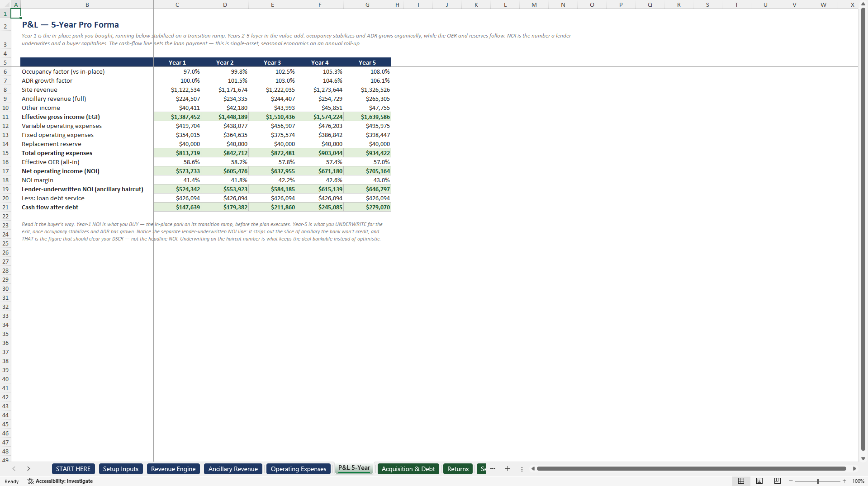Select Year 2 effective OER 58.2%
The height and width of the screenshot is (486, 868).
(225, 162)
